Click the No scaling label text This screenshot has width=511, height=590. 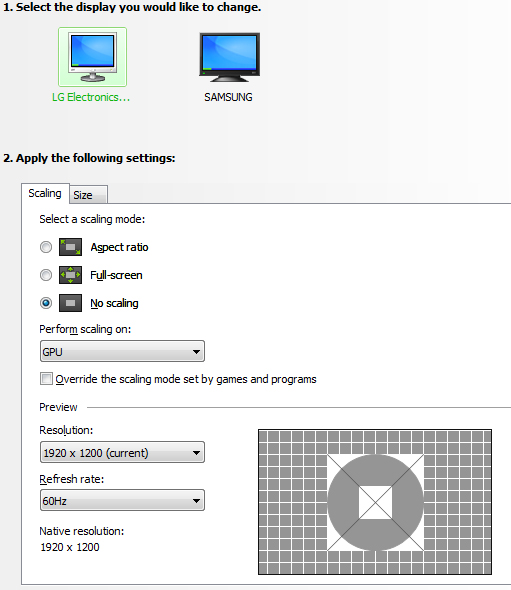(114, 303)
